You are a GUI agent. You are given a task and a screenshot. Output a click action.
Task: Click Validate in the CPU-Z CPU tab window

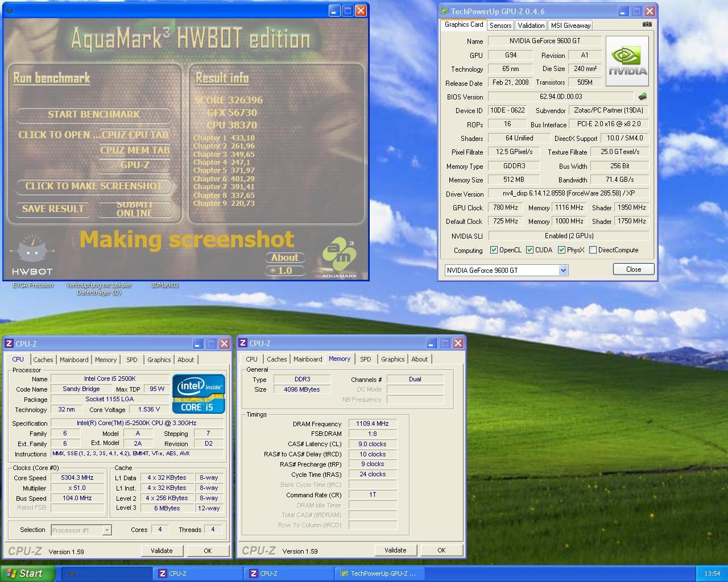point(162,551)
